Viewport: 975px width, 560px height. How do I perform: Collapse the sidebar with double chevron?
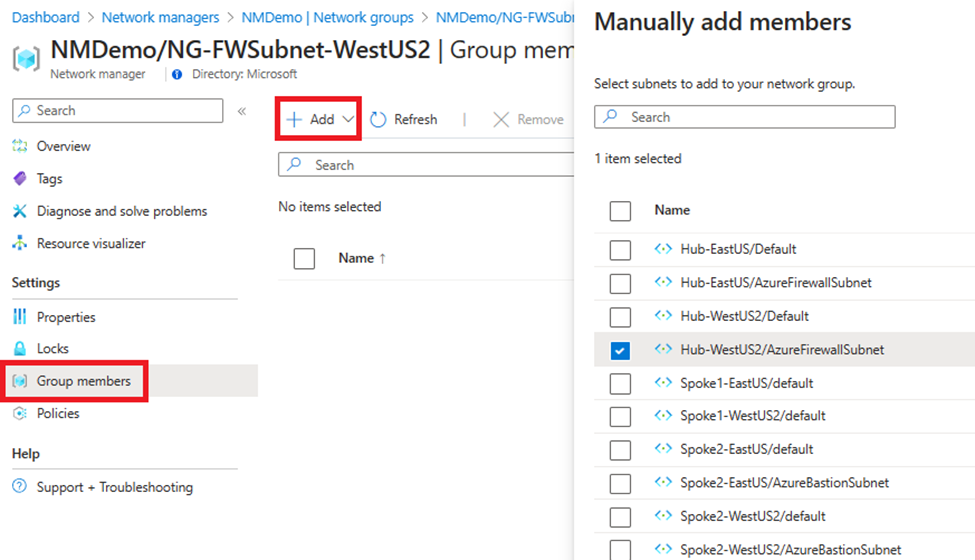point(242,111)
